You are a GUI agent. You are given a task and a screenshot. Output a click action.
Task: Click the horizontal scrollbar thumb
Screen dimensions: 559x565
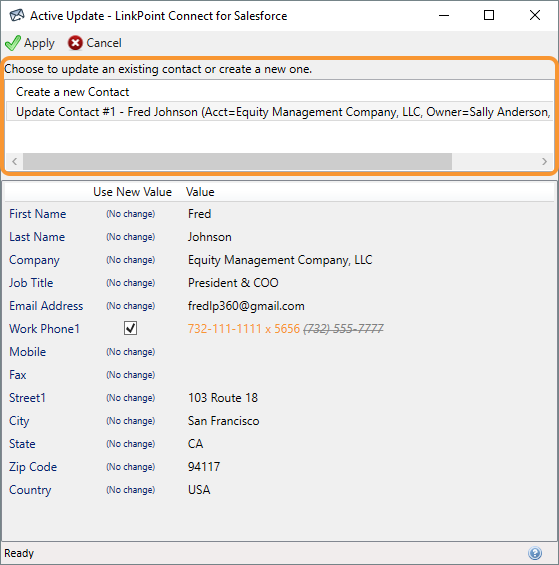click(x=238, y=161)
